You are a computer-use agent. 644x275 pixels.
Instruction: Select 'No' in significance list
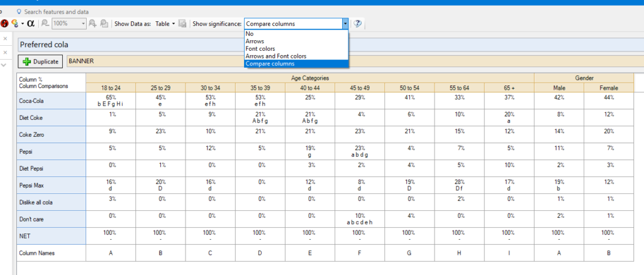pos(296,34)
